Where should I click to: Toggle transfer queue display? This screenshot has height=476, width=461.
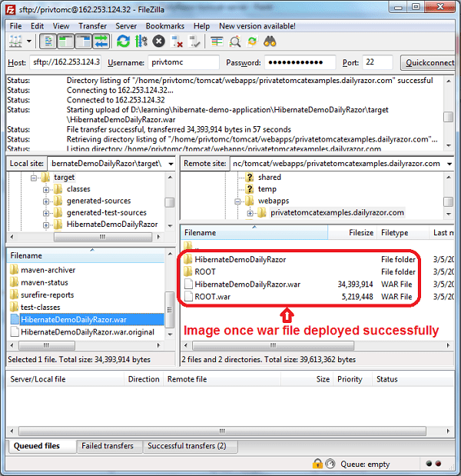pos(101,42)
